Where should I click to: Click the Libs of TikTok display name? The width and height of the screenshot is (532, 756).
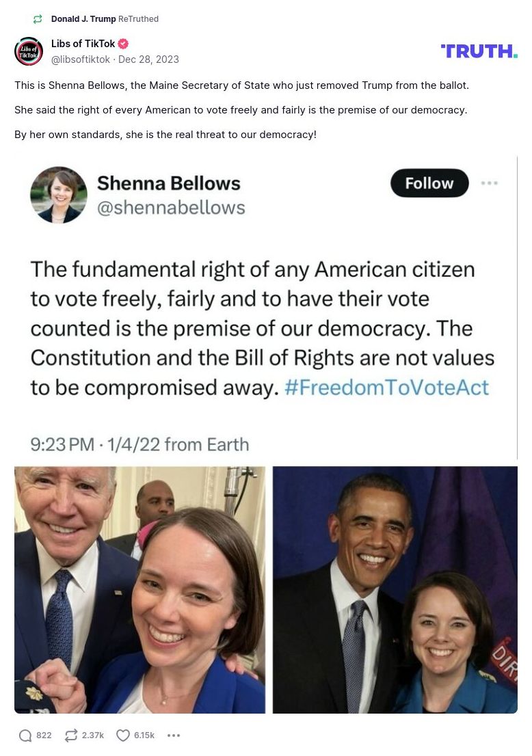83,44
